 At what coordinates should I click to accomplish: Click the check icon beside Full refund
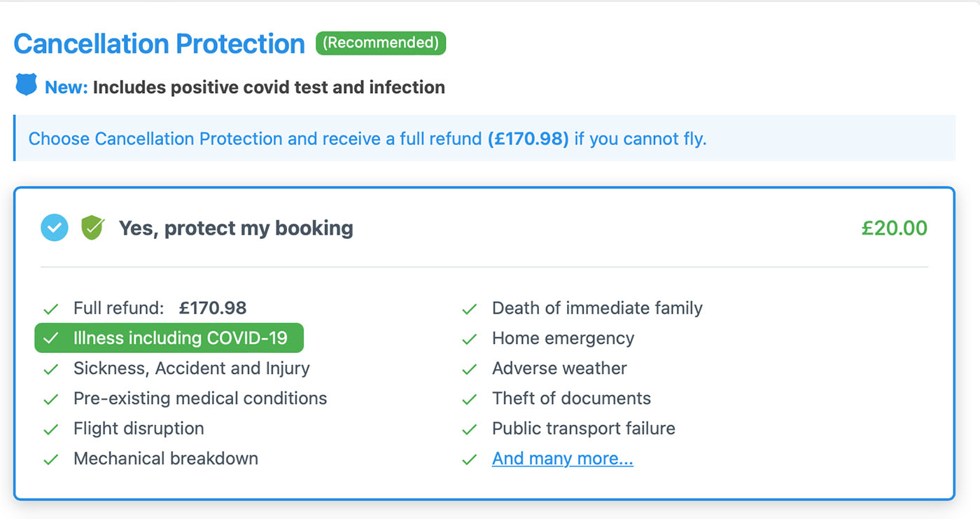point(50,308)
